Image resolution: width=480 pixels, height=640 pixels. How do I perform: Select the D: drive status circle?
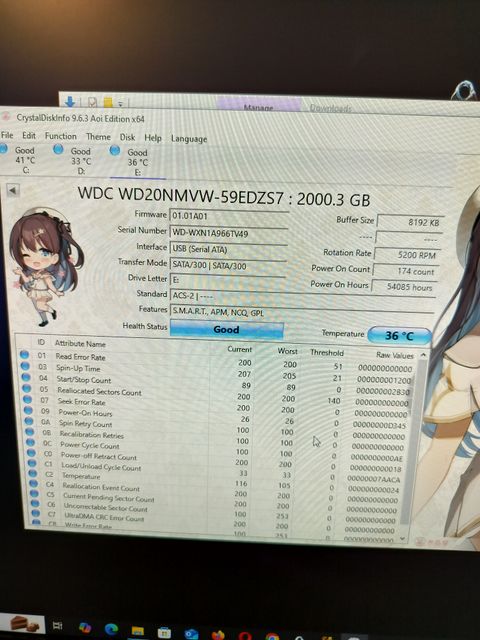58,149
